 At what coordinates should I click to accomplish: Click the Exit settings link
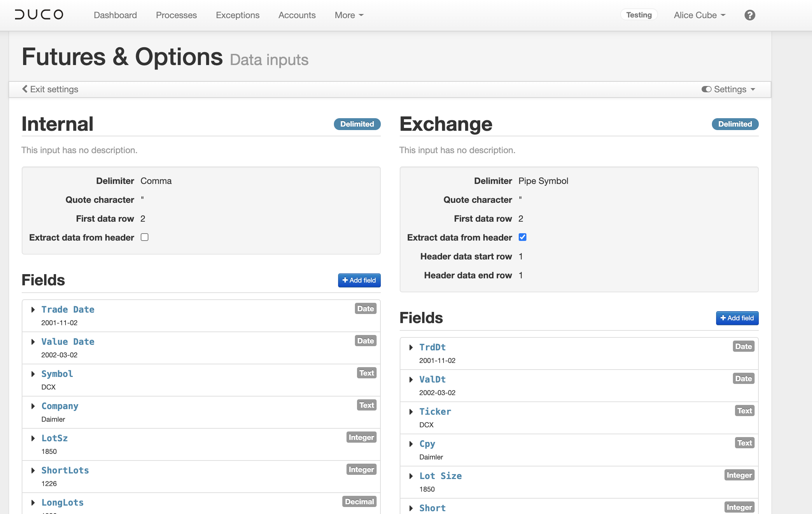[x=54, y=89]
